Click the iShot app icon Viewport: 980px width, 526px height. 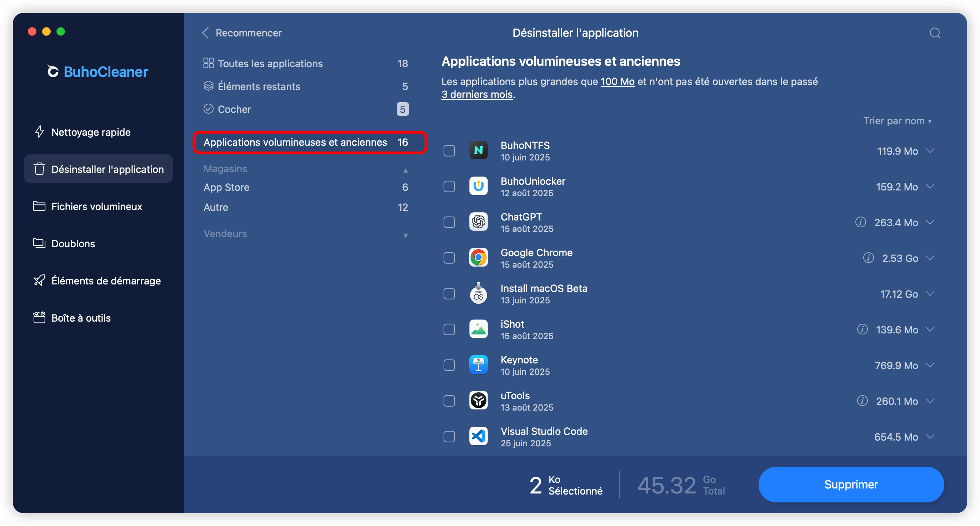click(x=478, y=329)
